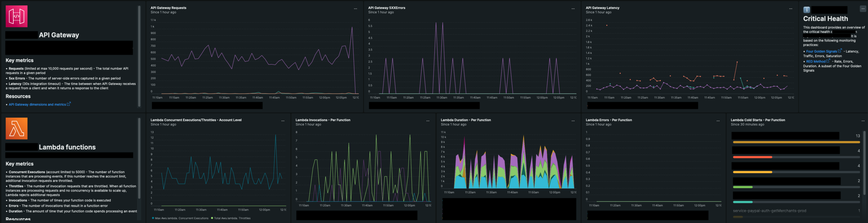Click the blue info icon above Critical Health

tap(807, 10)
